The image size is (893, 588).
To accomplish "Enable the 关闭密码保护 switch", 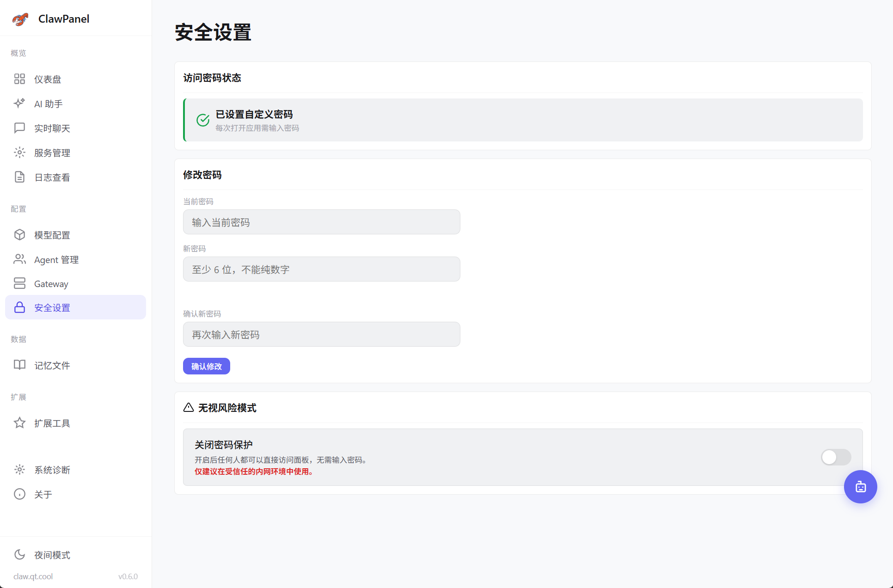I will (836, 457).
